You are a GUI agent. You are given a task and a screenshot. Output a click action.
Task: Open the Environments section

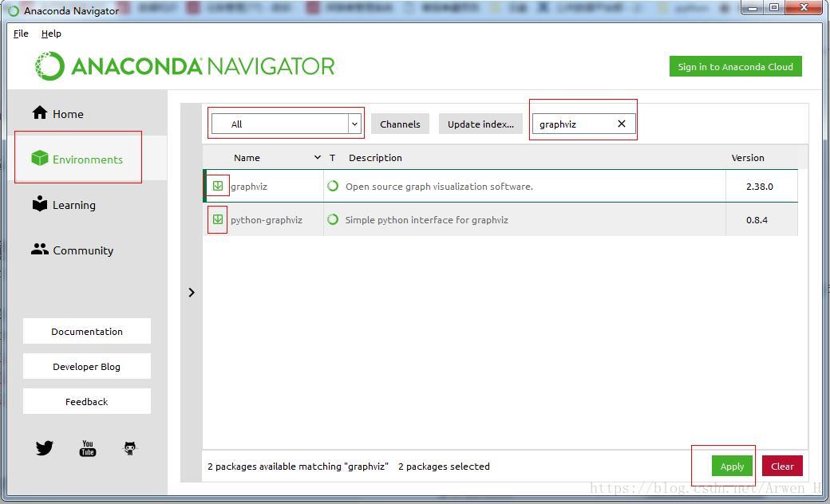(x=87, y=159)
